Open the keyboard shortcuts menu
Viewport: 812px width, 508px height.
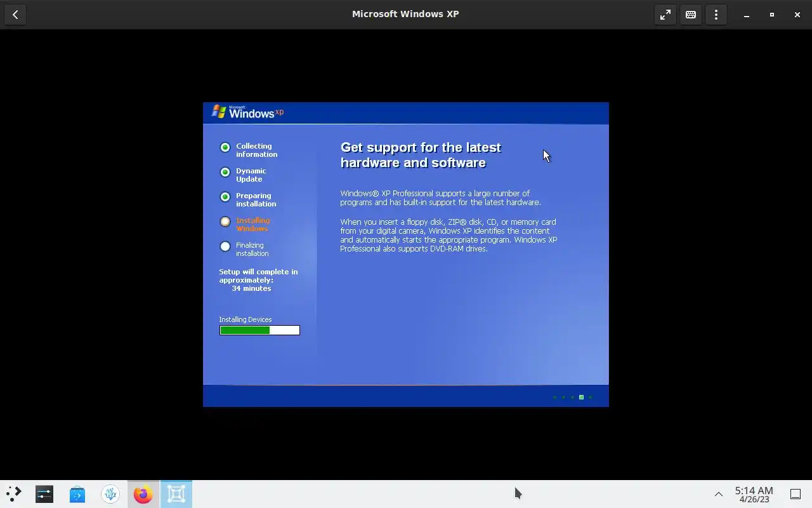(x=691, y=14)
